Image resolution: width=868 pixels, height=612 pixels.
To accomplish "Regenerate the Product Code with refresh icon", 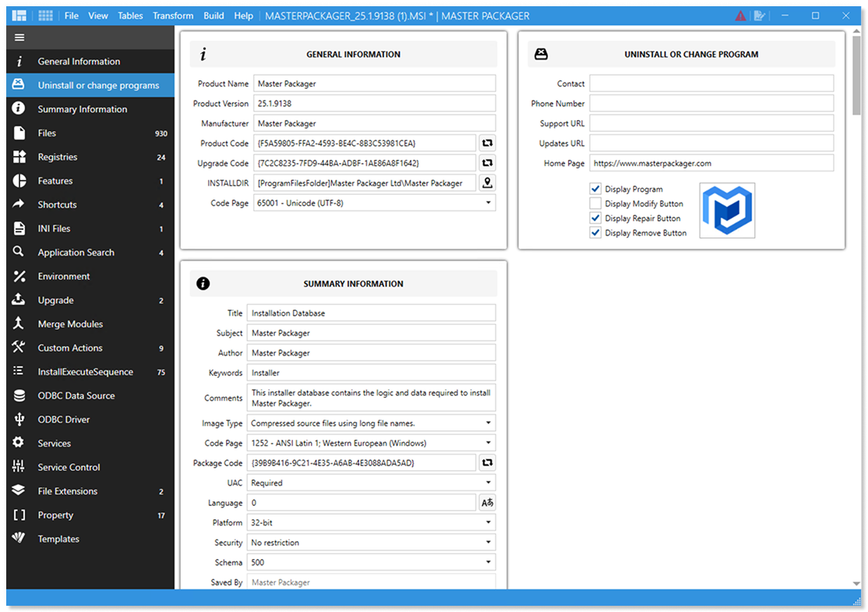I will [487, 143].
